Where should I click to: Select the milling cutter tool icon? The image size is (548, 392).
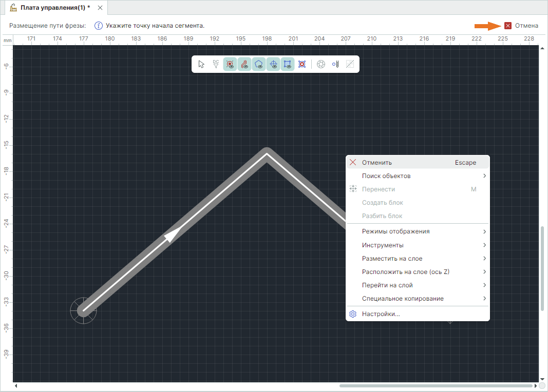(x=335, y=64)
